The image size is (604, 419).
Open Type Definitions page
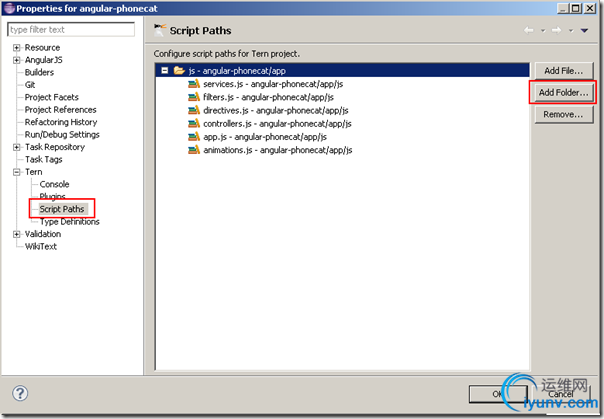[70, 221]
